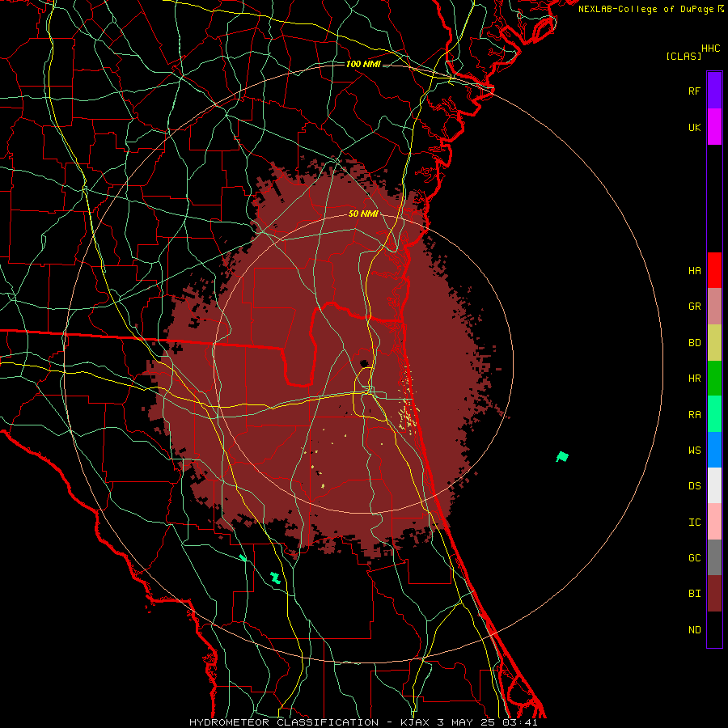Click the HHC product label
Viewport: 728px width, 728px height.
click(x=711, y=49)
